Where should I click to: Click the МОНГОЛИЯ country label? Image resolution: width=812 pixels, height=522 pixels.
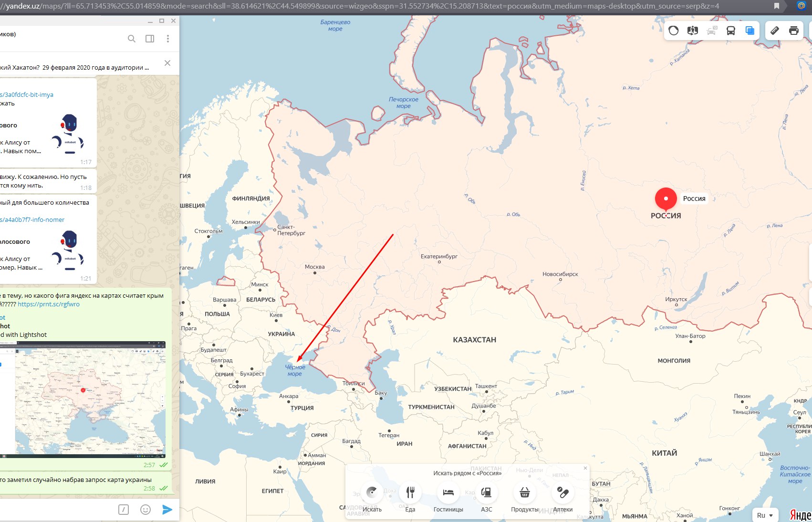(x=674, y=361)
